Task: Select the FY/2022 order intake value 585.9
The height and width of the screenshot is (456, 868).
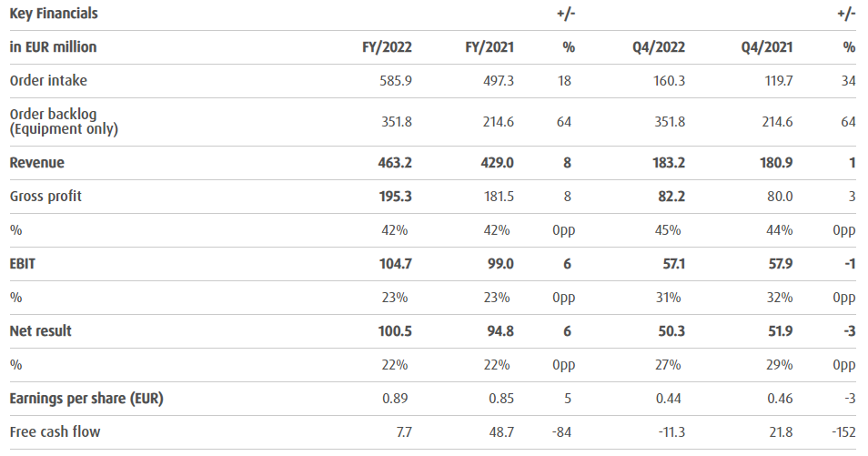Action: pos(396,81)
